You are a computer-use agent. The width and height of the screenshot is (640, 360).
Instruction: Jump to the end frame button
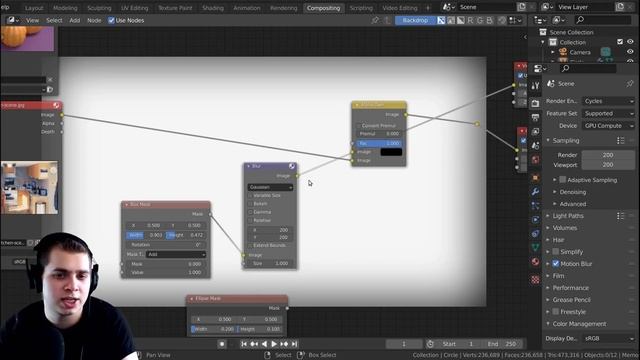(x=294, y=344)
